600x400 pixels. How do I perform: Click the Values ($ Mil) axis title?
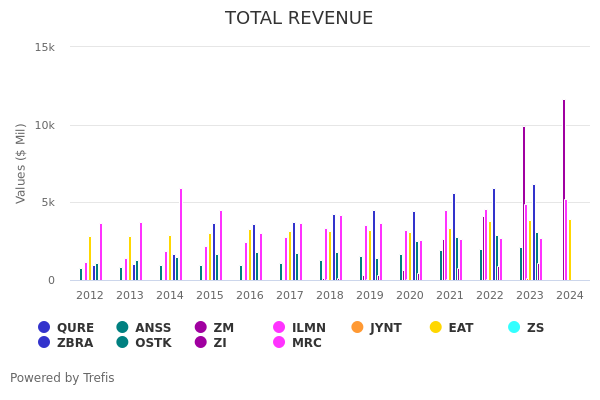[x=22, y=163]
